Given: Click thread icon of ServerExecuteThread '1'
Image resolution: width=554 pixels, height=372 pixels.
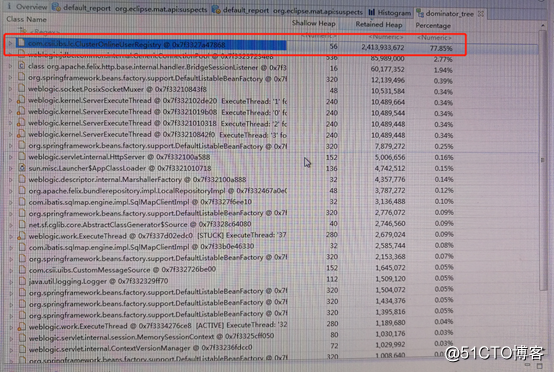Looking at the screenshot, I should (x=21, y=100).
